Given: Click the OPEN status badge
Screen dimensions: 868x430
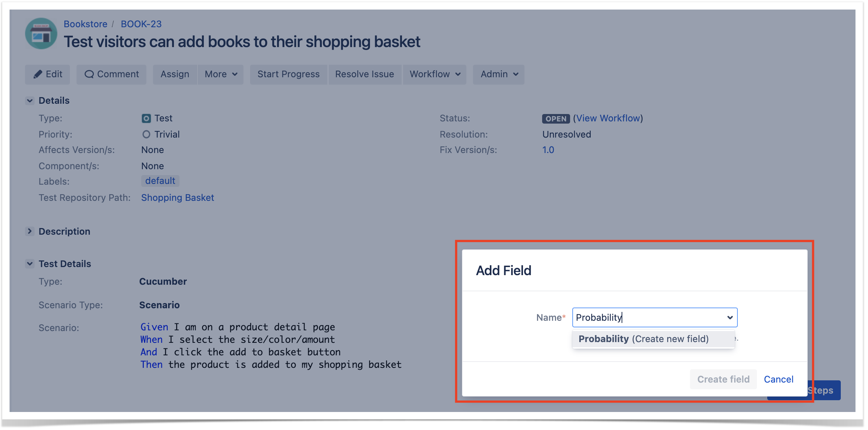Looking at the screenshot, I should coord(556,118).
